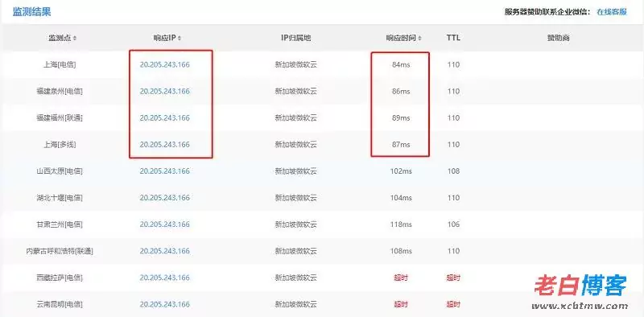Sort by 响应时间 column arrow icon

pyautogui.click(x=419, y=38)
